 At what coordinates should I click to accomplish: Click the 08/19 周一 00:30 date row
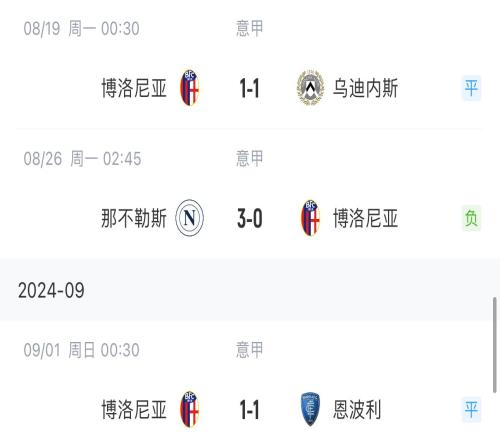pos(81,28)
